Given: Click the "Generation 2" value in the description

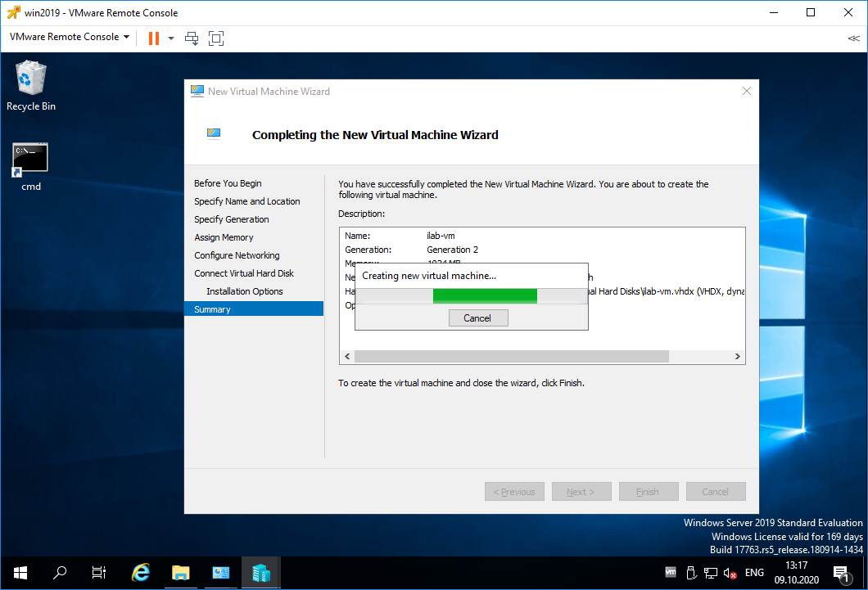Looking at the screenshot, I should (x=452, y=250).
